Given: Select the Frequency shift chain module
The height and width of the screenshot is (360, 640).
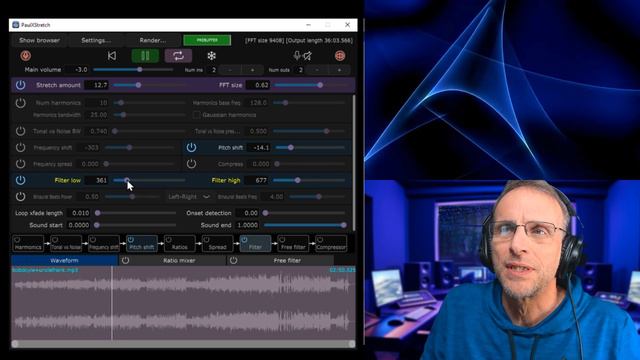Looking at the screenshot, I should tap(104, 243).
